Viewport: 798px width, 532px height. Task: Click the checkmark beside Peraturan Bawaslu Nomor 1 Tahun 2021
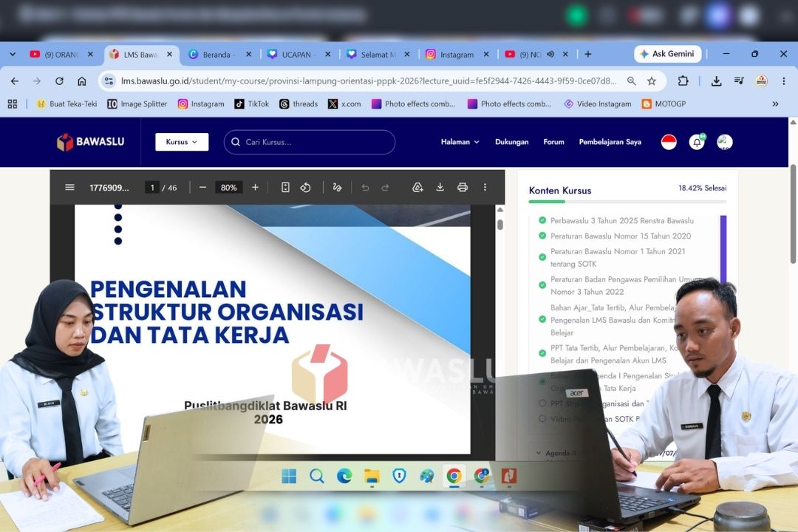(542, 257)
